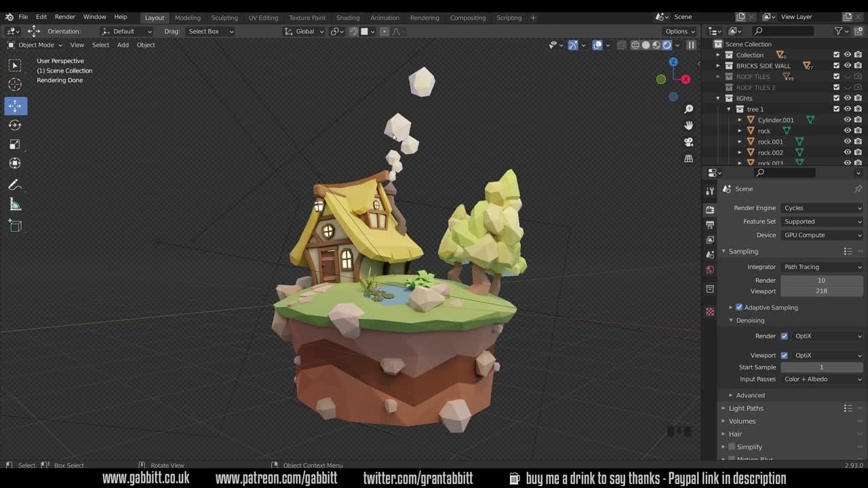Select the Measure tool
The height and width of the screenshot is (488, 868).
click(x=15, y=203)
